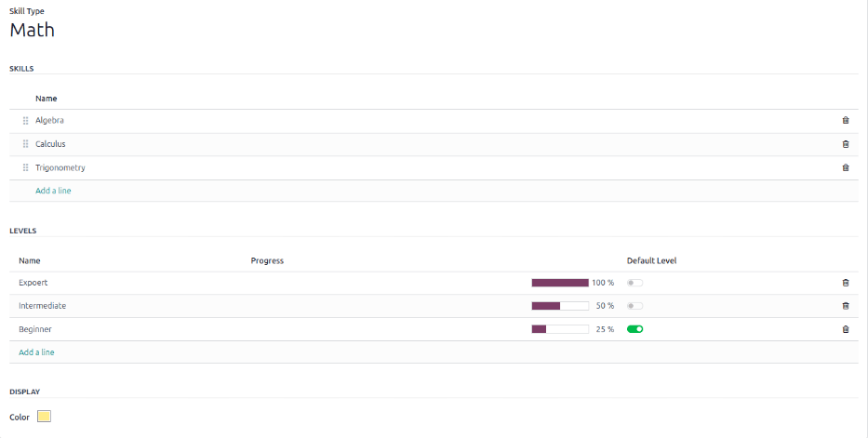
Task: Delete the Expoert level row
Action: (845, 283)
